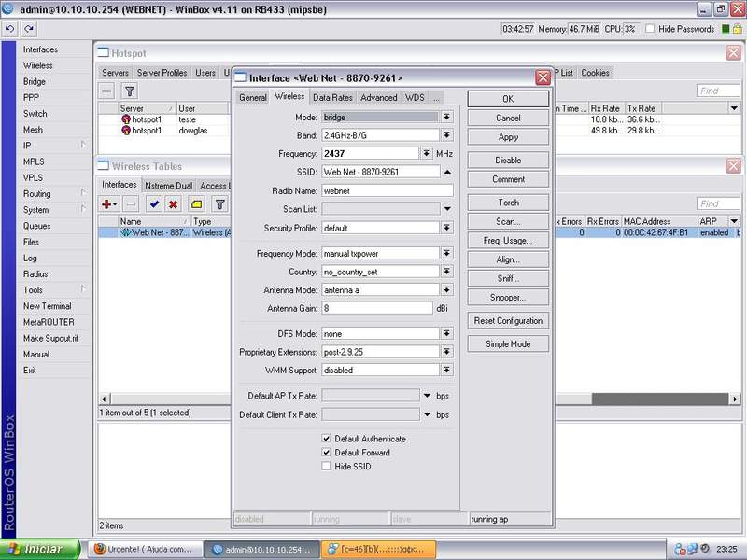747x560 pixels.
Task: Open the Country dropdown
Action: click(447, 272)
